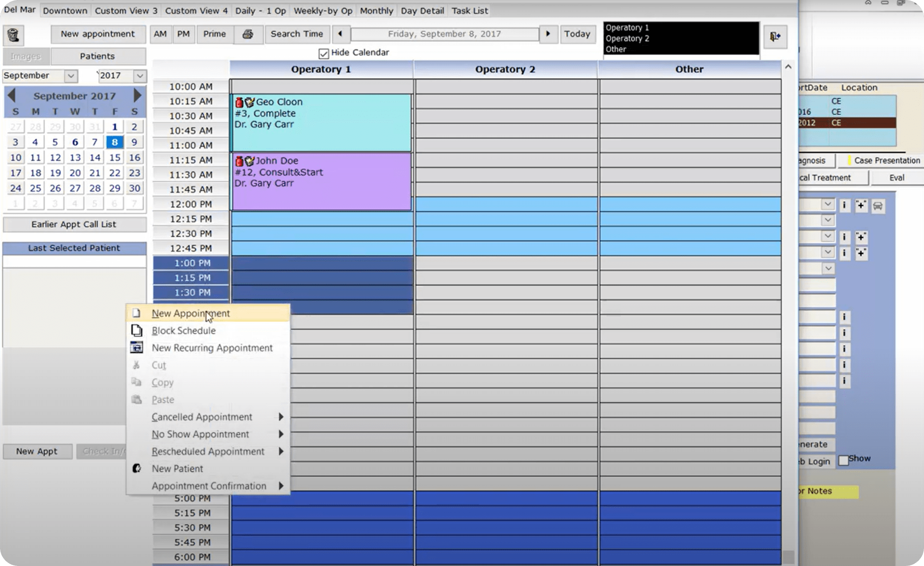Select Block Schedule from context menu
Viewport: 924px width, 566px height.
[183, 331]
